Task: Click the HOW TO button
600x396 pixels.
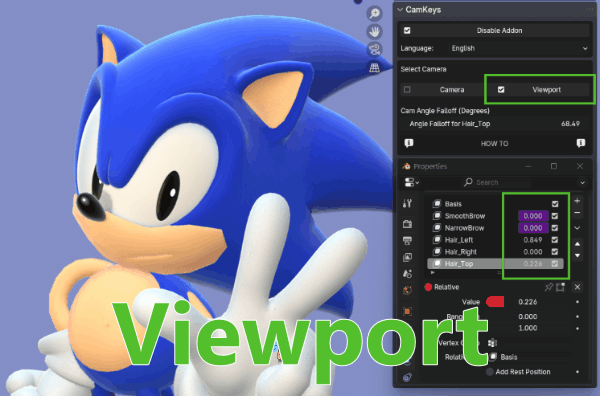Action: coord(494,143)
